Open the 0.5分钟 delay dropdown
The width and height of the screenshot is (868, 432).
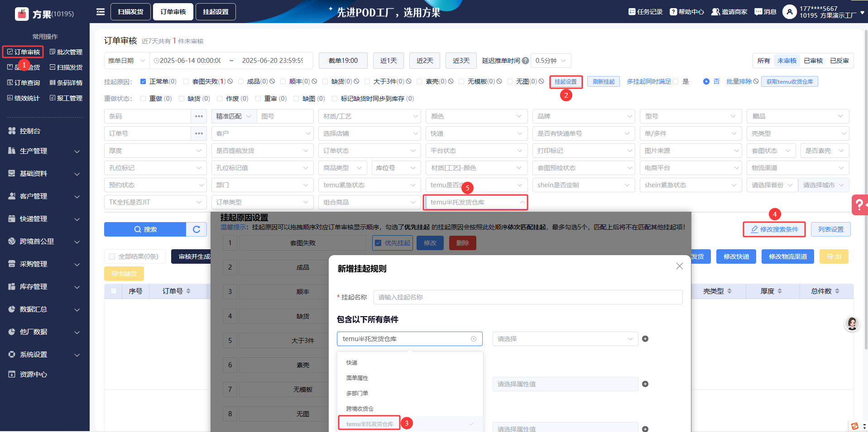coord(551,61)
